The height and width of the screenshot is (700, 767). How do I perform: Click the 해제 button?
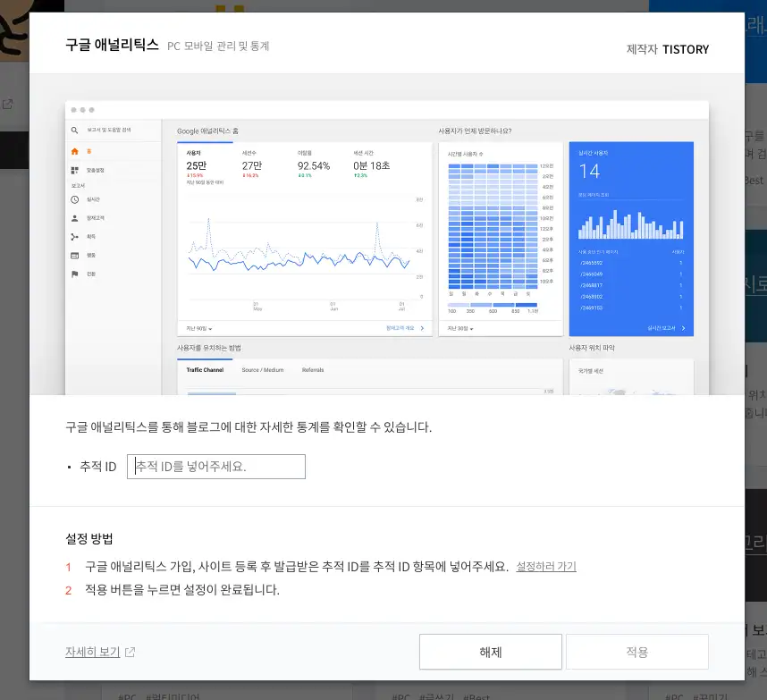[490, 652]
